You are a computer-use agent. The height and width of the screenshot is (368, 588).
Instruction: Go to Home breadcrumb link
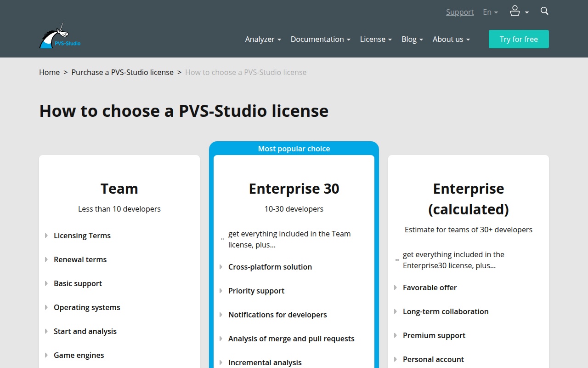point(49,72)
